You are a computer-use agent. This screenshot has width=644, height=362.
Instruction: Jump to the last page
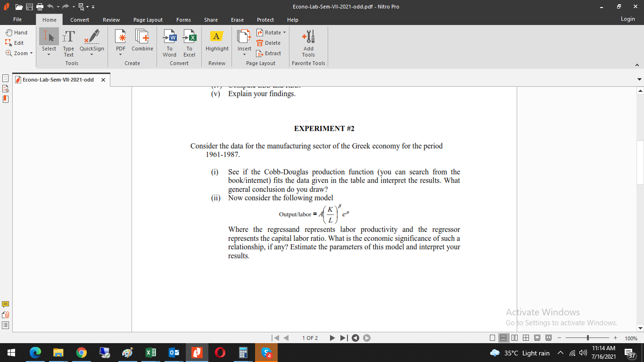coord(343,337)
